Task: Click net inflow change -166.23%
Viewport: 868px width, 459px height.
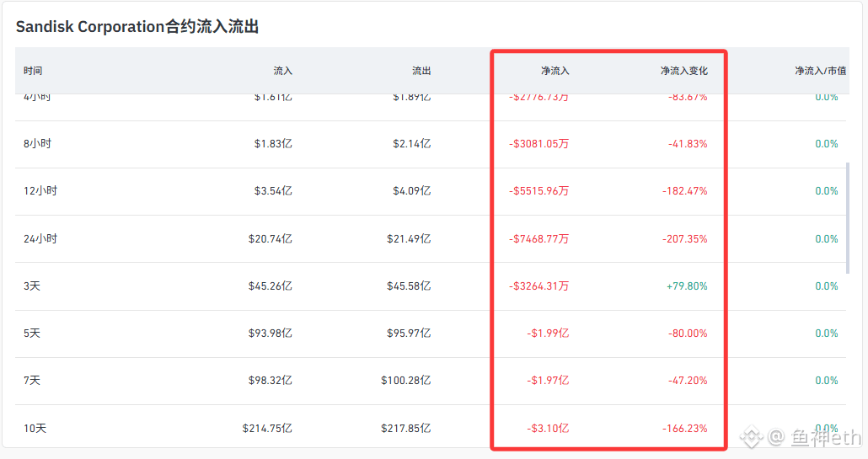Action: click(685, 429)
